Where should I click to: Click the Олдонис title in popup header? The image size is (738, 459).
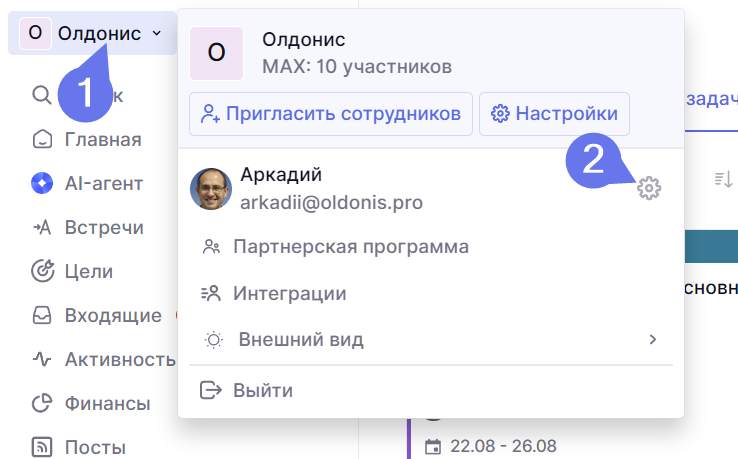304,40
